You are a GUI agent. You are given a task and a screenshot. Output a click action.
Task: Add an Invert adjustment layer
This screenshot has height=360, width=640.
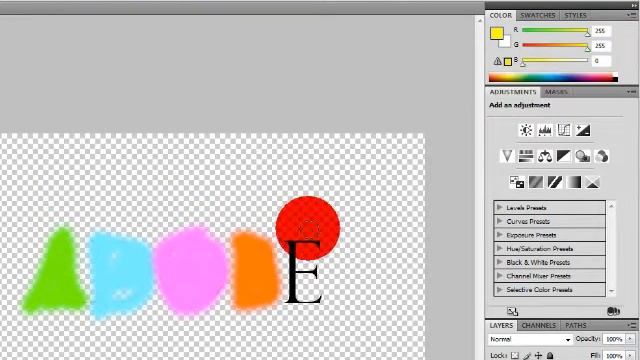pyautogui.click(x=517, y=182)
